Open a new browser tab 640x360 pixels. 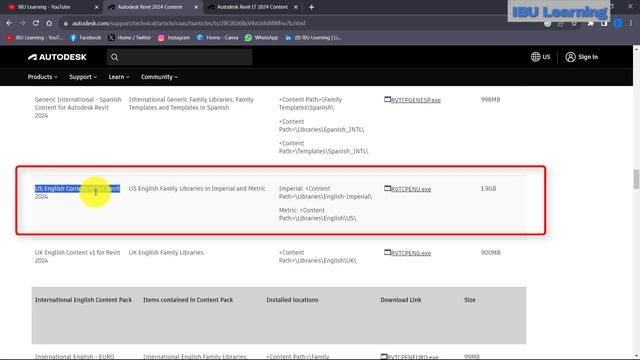311,7
